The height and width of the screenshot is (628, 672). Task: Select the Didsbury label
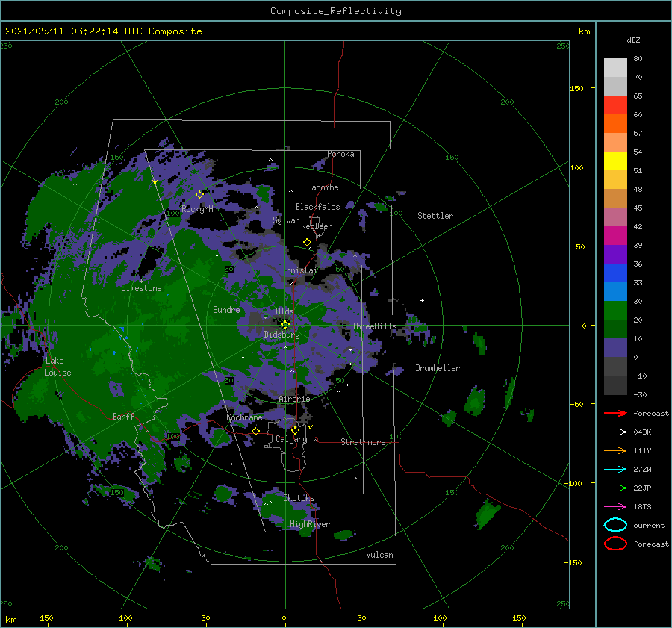pyautogui.click(x=281, y=335)
